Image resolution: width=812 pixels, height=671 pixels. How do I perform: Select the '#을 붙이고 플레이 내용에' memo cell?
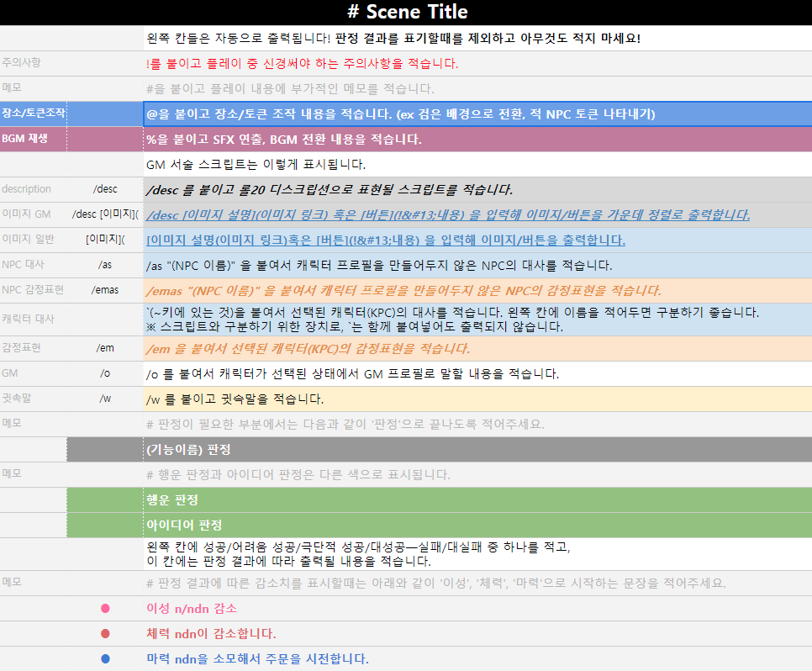[477, 88]
